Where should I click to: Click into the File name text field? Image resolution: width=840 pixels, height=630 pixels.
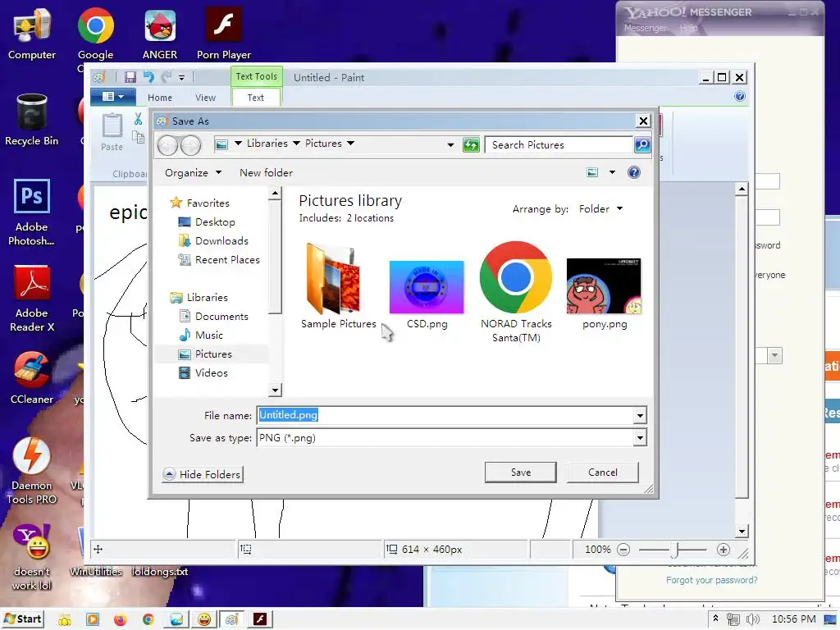point(445,415)
